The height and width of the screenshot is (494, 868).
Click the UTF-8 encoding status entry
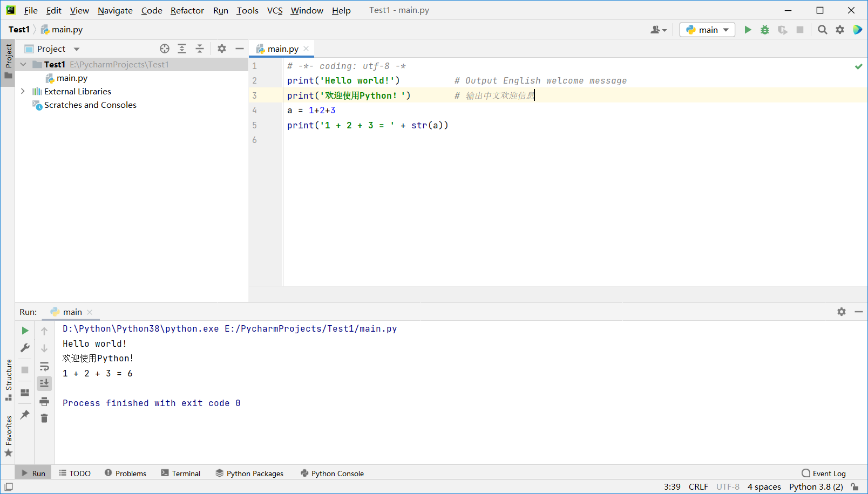coord(728,486)
